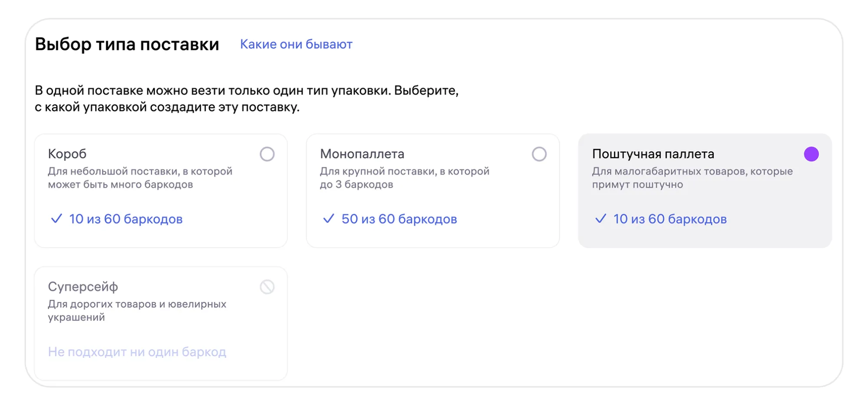Click the Короб description about small shipments
868x406 pixels.
tap(140, 178)
